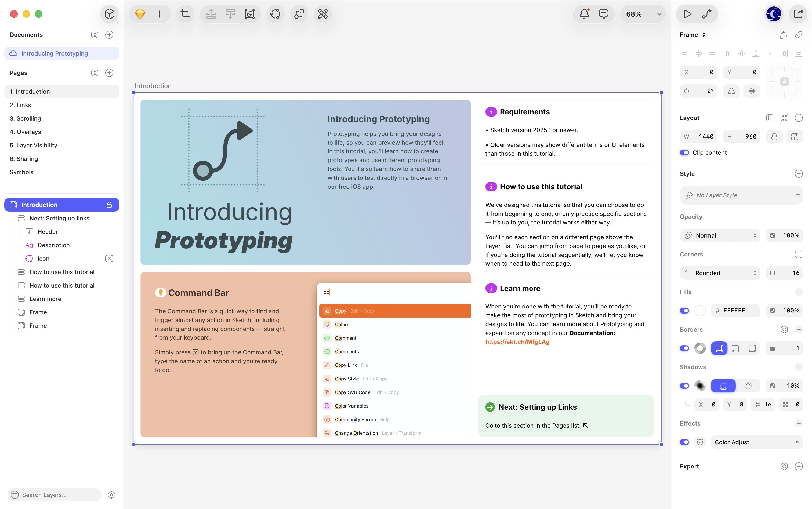812x509 pixels.
Task: Click flip horizontally icon in inspector
Action: [731, 91]
